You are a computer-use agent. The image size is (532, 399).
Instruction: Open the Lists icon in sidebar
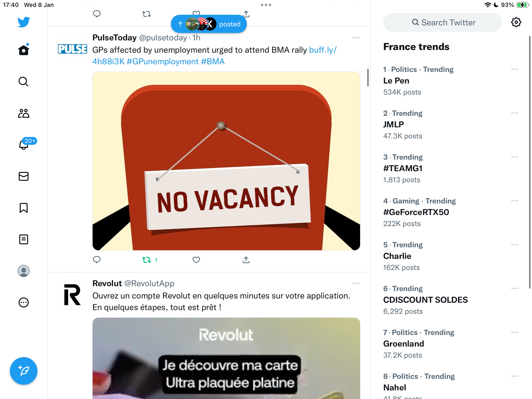tap(24, 239)
